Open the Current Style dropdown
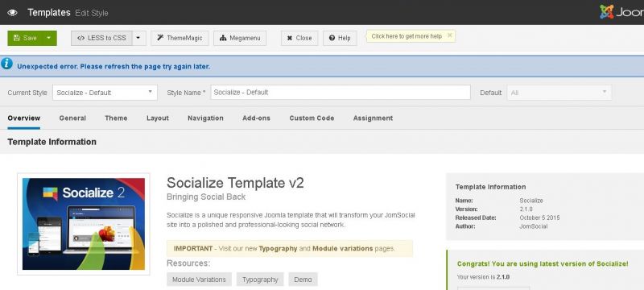 [105, 93]
